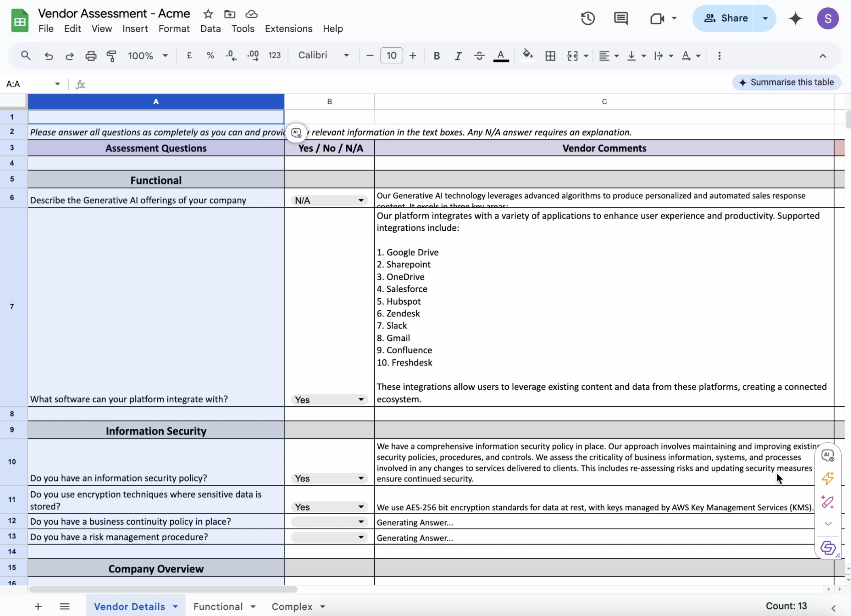Click the magic wand sidebar icon

(827, 502)
